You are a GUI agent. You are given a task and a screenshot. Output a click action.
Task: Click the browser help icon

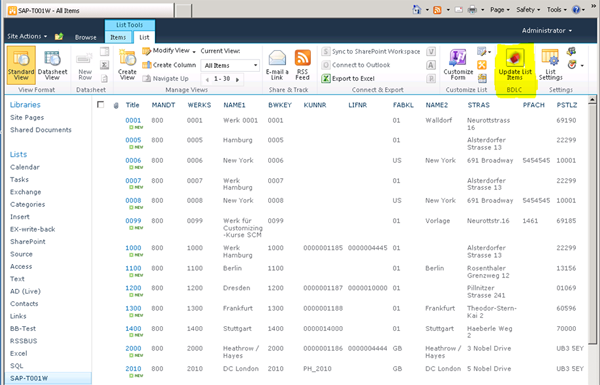[x=576, y=10]
